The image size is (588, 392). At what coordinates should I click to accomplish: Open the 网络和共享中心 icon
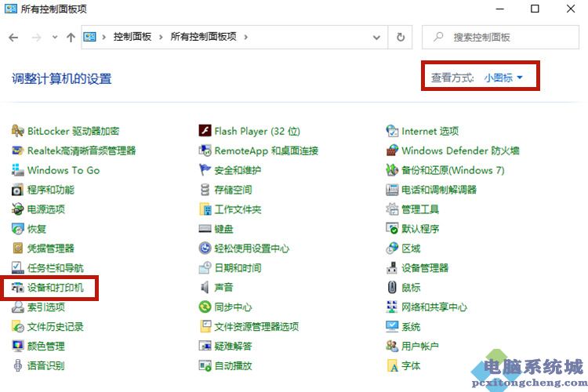click(x=392, y=307)
